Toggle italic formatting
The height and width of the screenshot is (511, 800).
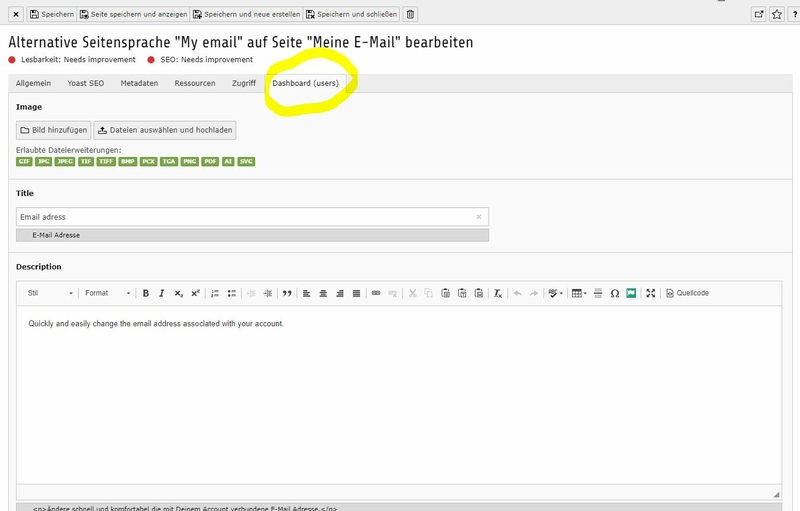coord(162,293)
